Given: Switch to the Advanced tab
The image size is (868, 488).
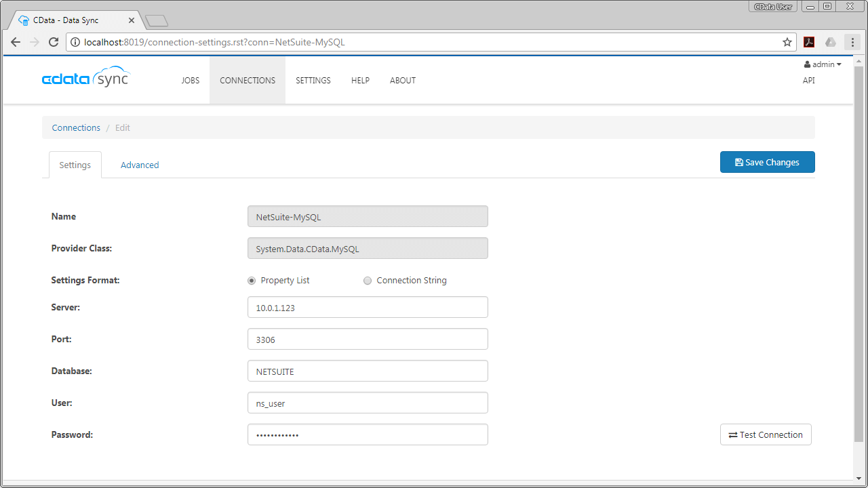Looking at the screenshot, I should coord(140,165).
